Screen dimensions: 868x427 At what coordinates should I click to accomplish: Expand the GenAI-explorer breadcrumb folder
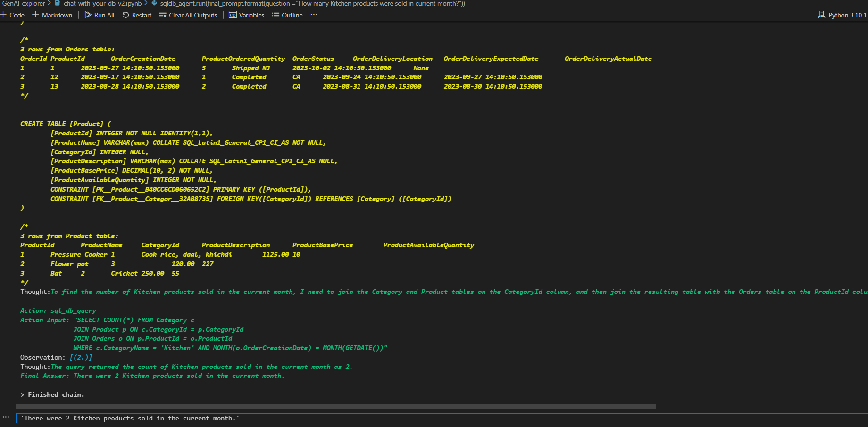point(24,3)
